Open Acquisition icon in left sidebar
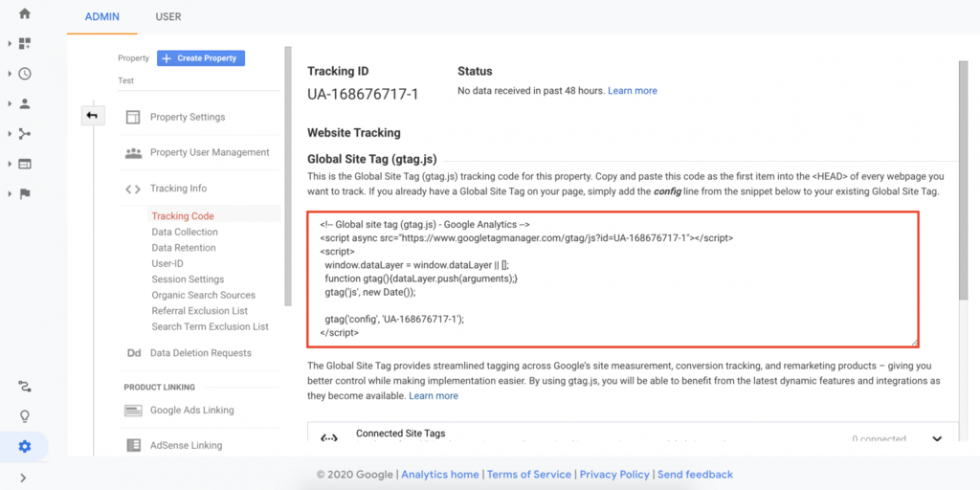Viewport: 980px width, 490px height. pos(25,134)
